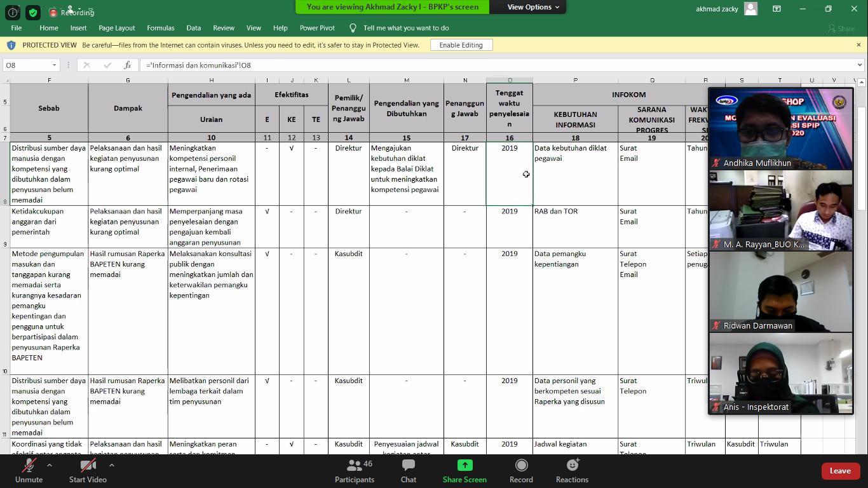Switch to the Page Layout tab
The image size is (868, 488).
[x=117, y=28]
